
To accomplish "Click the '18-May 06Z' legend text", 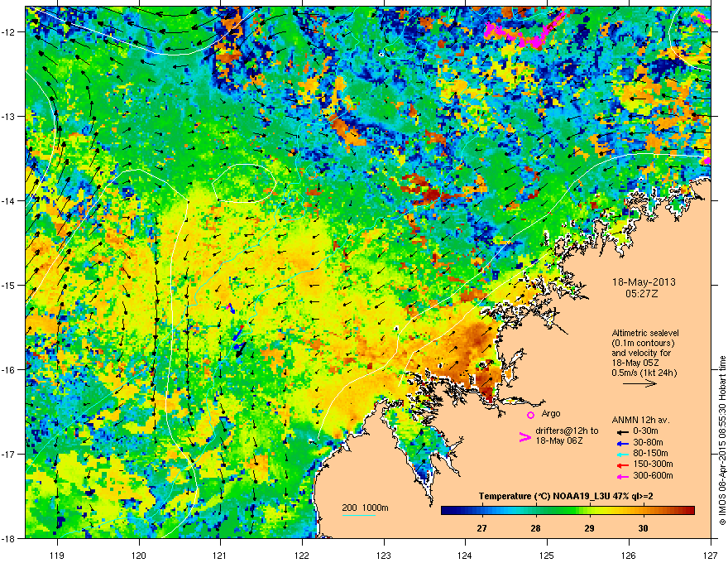I will [x=559, y=440].
